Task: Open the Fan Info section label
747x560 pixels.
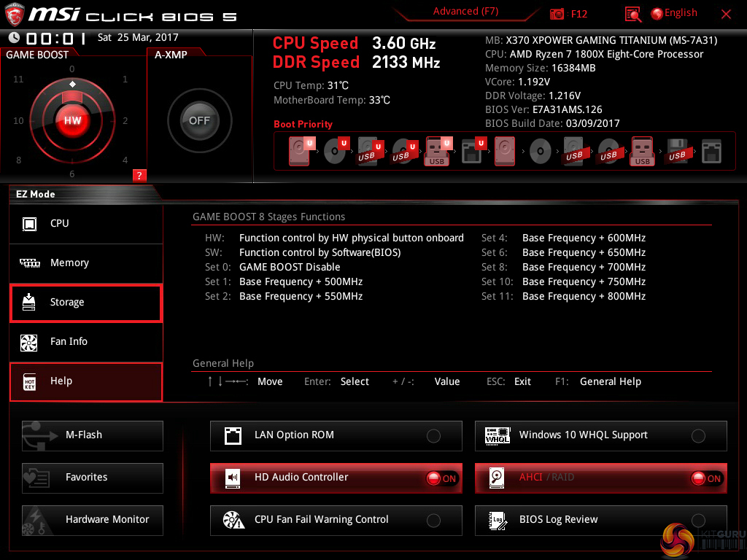Action: [x=69, y=341]
